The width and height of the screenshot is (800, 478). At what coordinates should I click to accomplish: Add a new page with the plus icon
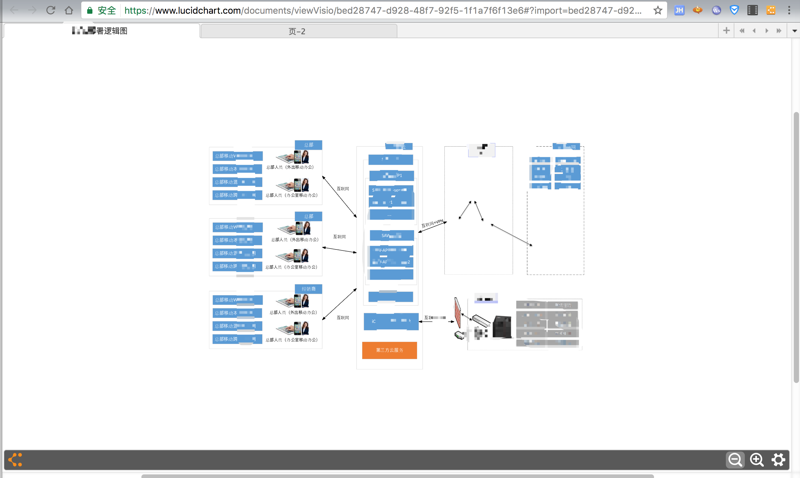726,31
